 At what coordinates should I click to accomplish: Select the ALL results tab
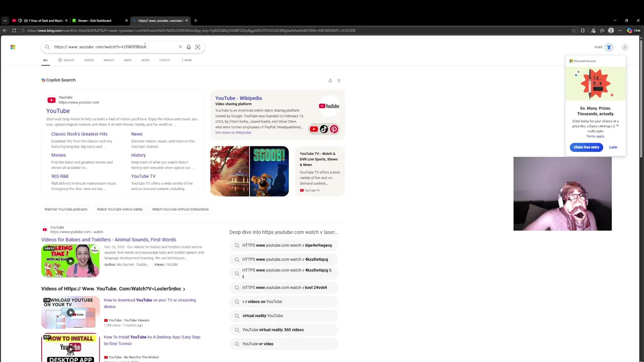click(45, 60)
